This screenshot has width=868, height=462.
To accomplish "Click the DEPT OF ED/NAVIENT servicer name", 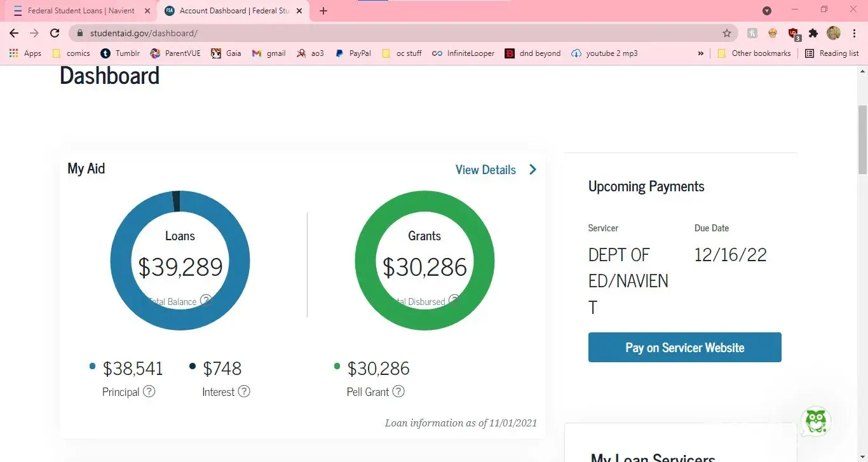I will 628,281.
